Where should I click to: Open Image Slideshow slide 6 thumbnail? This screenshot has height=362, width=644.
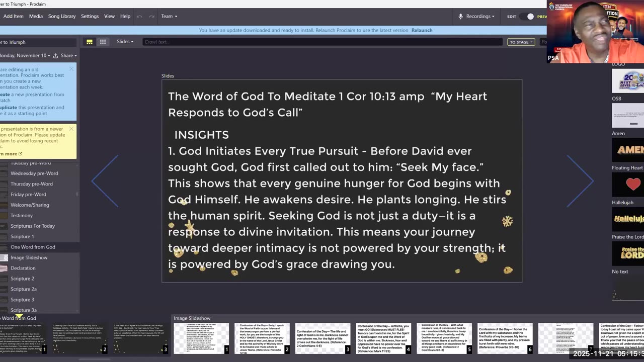click(x=505, y=338)
